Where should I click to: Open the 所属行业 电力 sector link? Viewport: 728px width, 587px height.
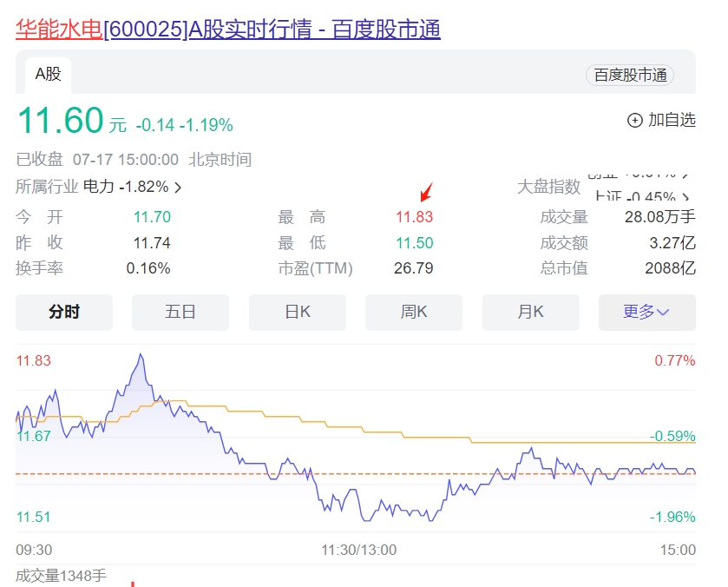[x=98, y=187]
